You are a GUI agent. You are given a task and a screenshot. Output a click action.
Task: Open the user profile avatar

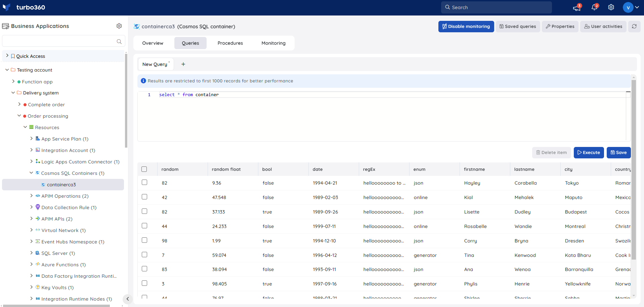pyautogui.click(x=628, y=7)
